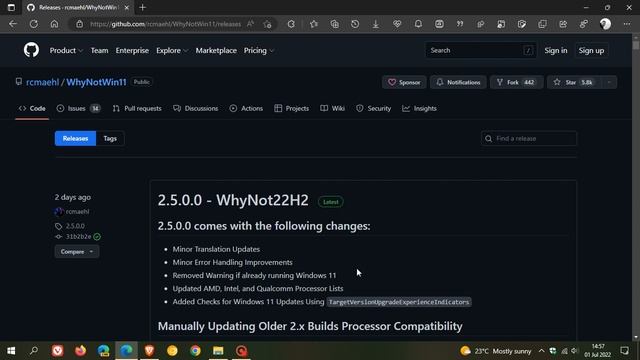Expand the Pricing menu
Screen dimensions: 640x360
click(259, 51)
